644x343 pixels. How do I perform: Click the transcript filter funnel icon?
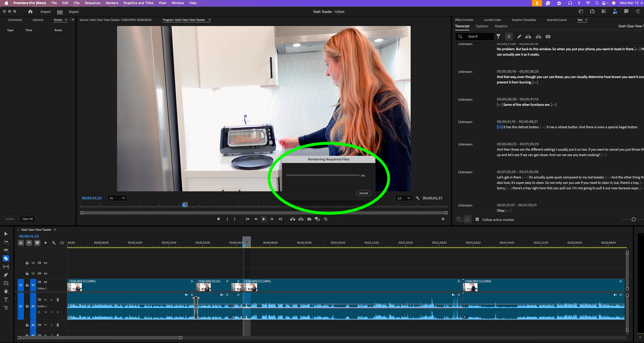[498, 37]
